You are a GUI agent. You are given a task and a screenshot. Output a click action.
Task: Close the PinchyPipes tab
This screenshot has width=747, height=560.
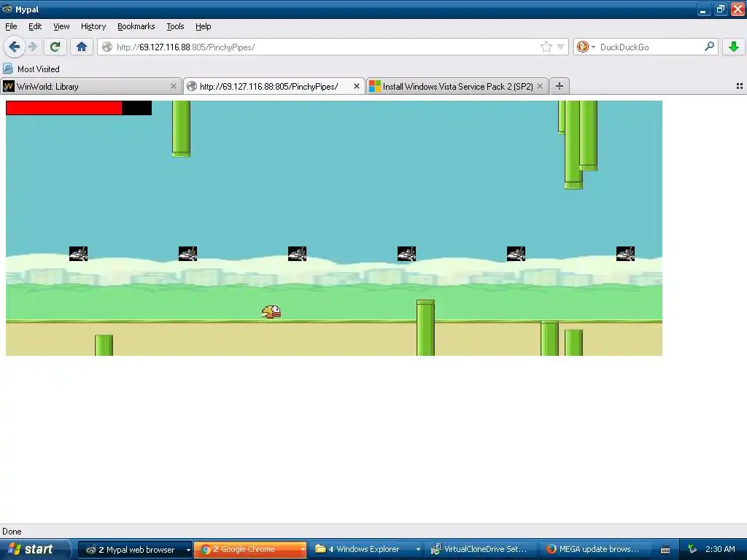point(356,86)
